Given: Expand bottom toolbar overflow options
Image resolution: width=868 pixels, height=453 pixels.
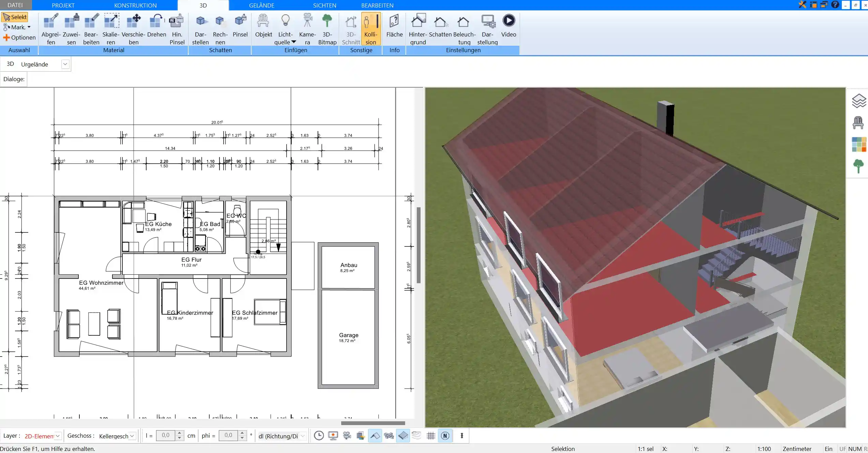Looking at the screenshot, I should [462, 436].
